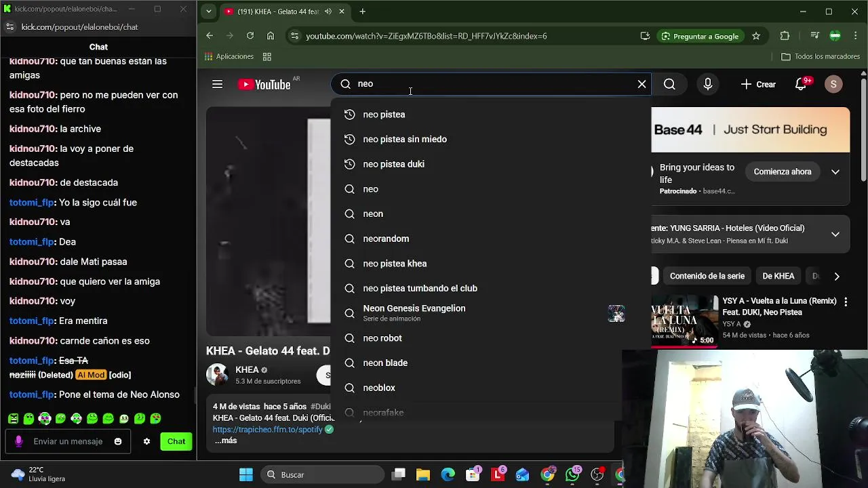Focus the Enviar un mensaje field
Viewport: 868px width, 488px height.
tap(68, 441)
